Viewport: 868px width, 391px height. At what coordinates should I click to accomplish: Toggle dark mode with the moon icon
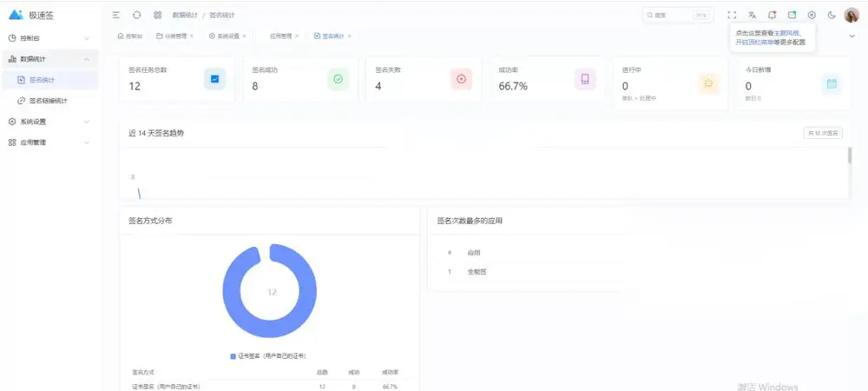click(x=832, y=15)
